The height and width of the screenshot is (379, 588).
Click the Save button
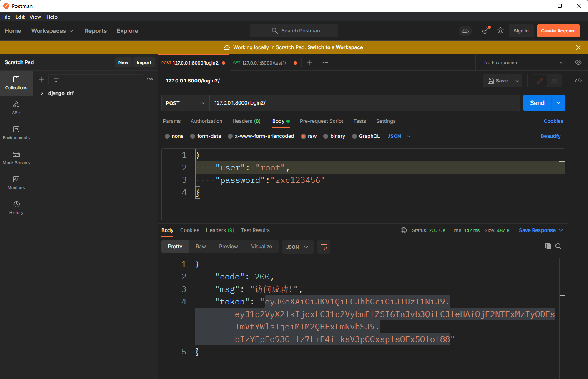498,81
